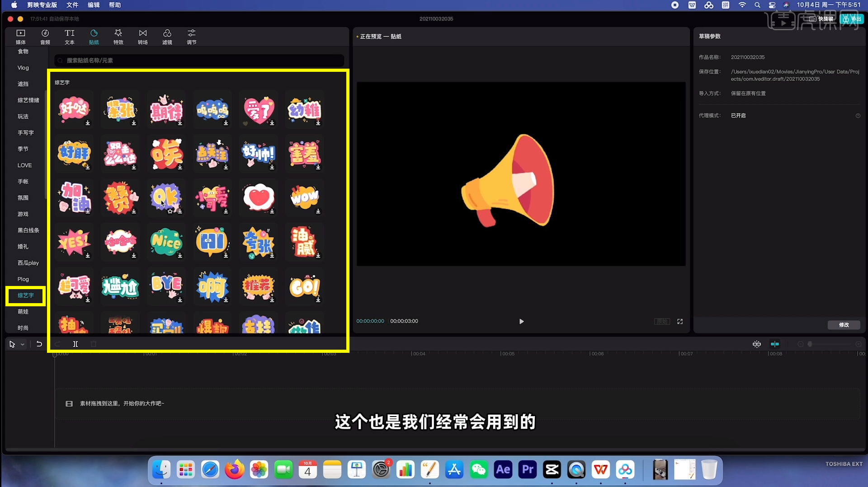Viewport: 868px width, 487px height.
Task: Select the green Nice sticker
Action: click(x=166, y=242)
